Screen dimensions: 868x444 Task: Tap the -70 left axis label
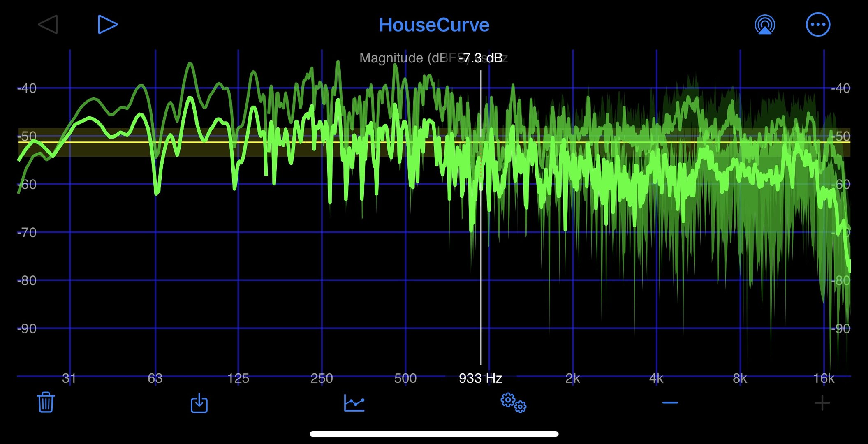tap(27, 232)
